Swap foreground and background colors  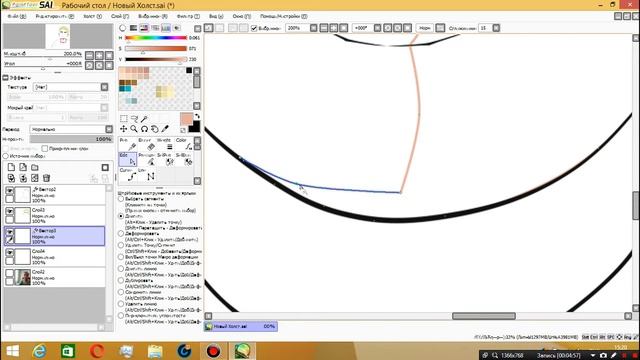(x=197, y=116)
